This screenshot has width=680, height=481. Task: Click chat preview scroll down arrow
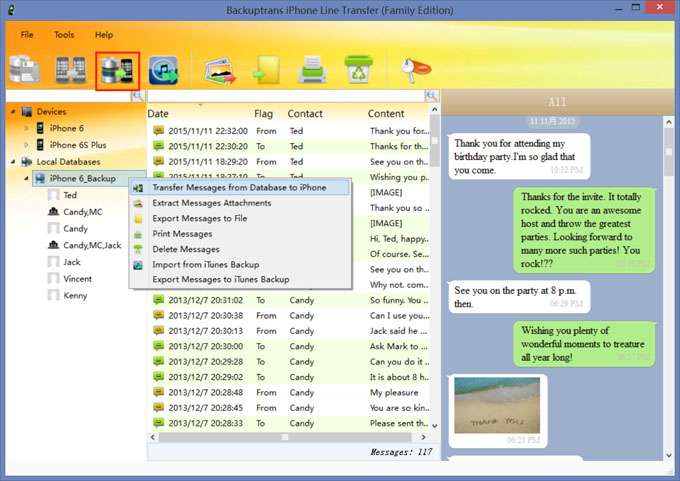point(669,455)
